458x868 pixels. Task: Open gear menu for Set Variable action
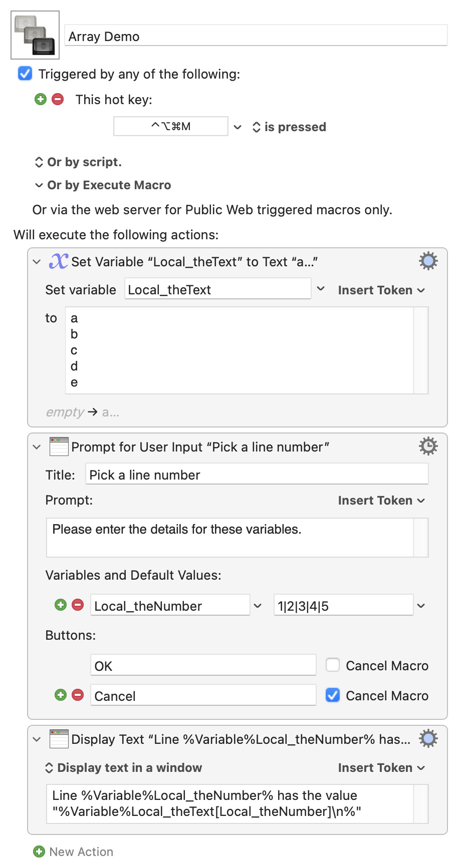pyautogui.click(x=428, y=261)
